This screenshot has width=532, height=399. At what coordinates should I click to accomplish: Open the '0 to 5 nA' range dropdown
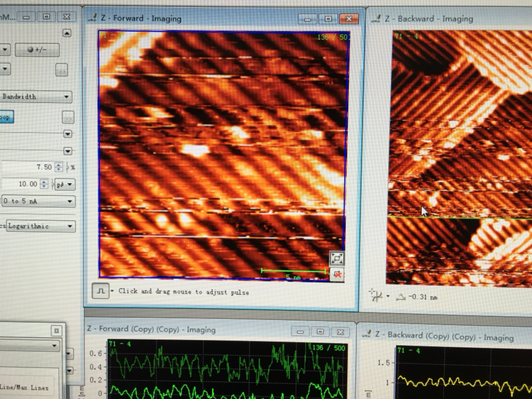click(38, 201)
